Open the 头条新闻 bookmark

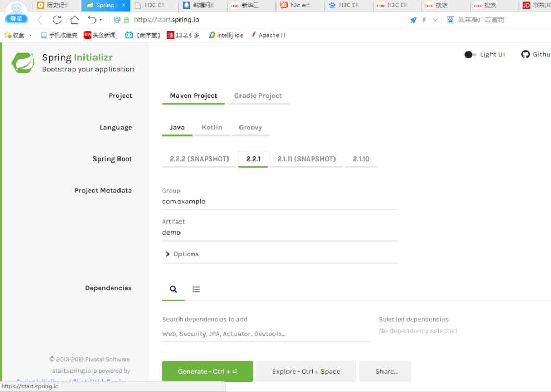(x=101, y=35)
